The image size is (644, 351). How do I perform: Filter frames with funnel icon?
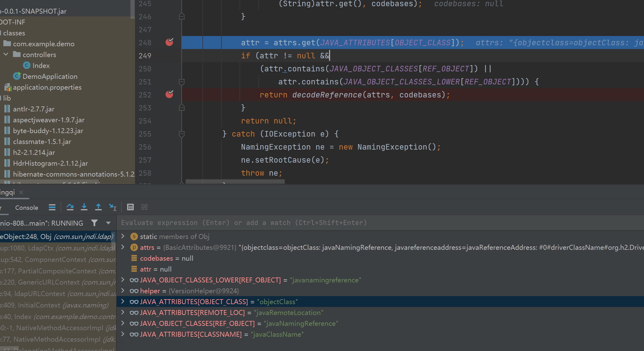94,223
